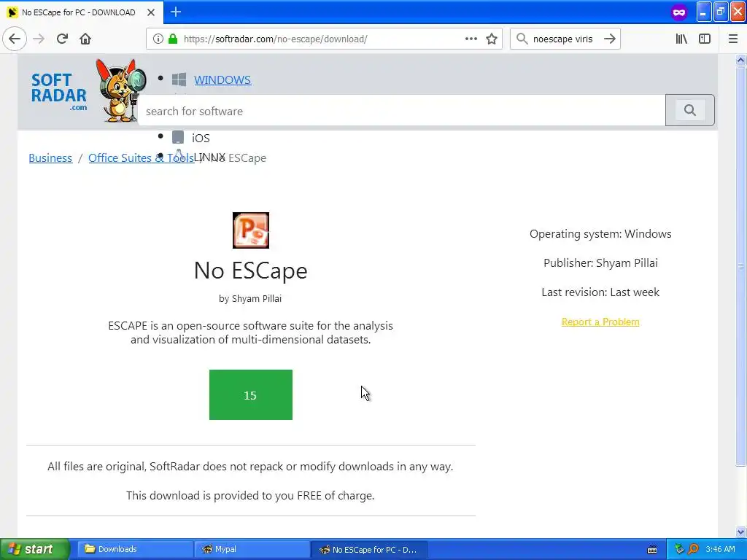
Task: Click the green countdown download button
Action: coord(251,394)
